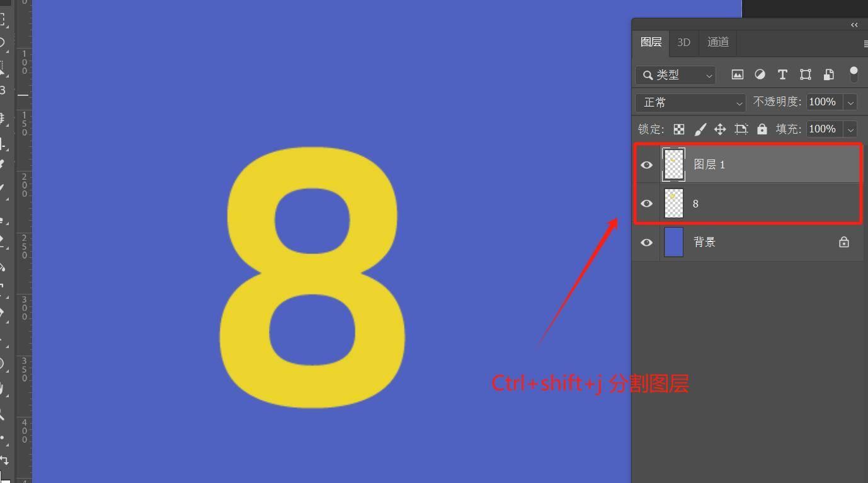
Task: Lock transparent pixels checkerboard icon
Action: pos(679,129)
